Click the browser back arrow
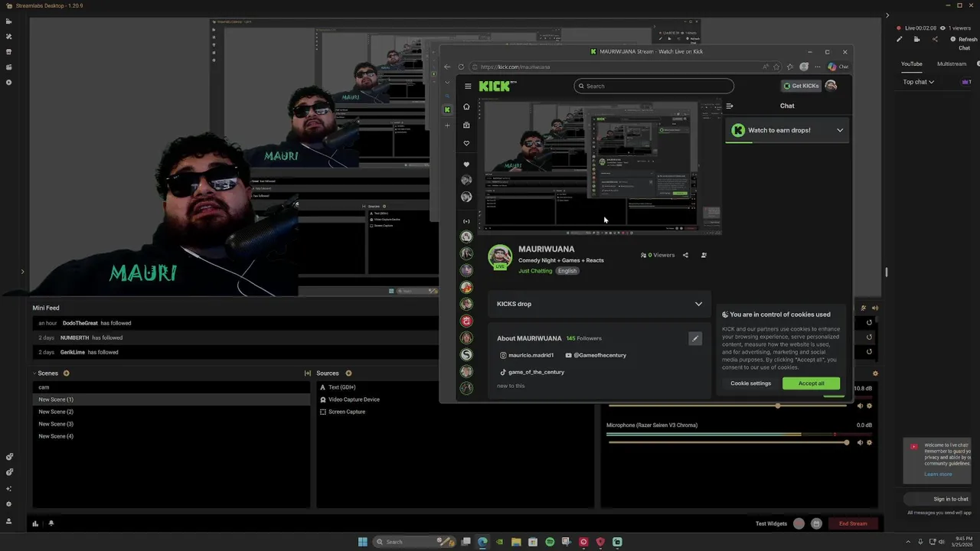980x551 pixels. coord(448,67)
